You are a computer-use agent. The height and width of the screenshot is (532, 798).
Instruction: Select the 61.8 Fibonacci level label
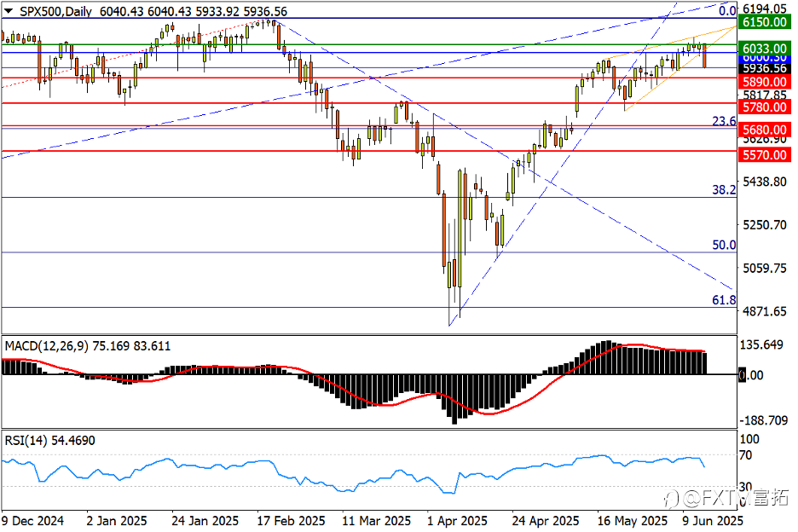pos(724,300)
